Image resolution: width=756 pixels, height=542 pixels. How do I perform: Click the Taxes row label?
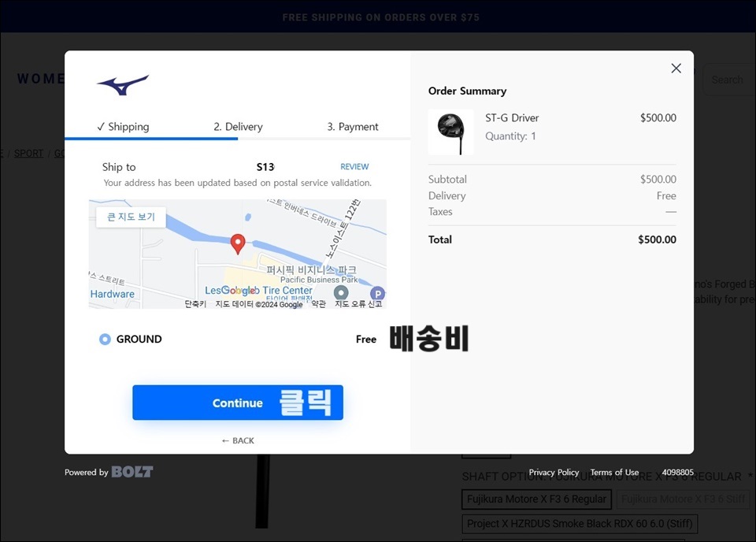tap(440, 212)
